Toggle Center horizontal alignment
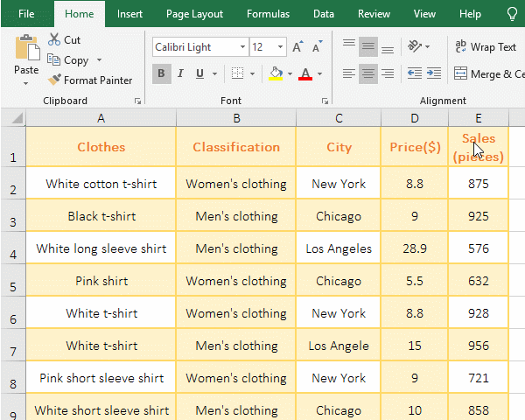This screenshot has height=420, width=525. (x=368, y=73)
